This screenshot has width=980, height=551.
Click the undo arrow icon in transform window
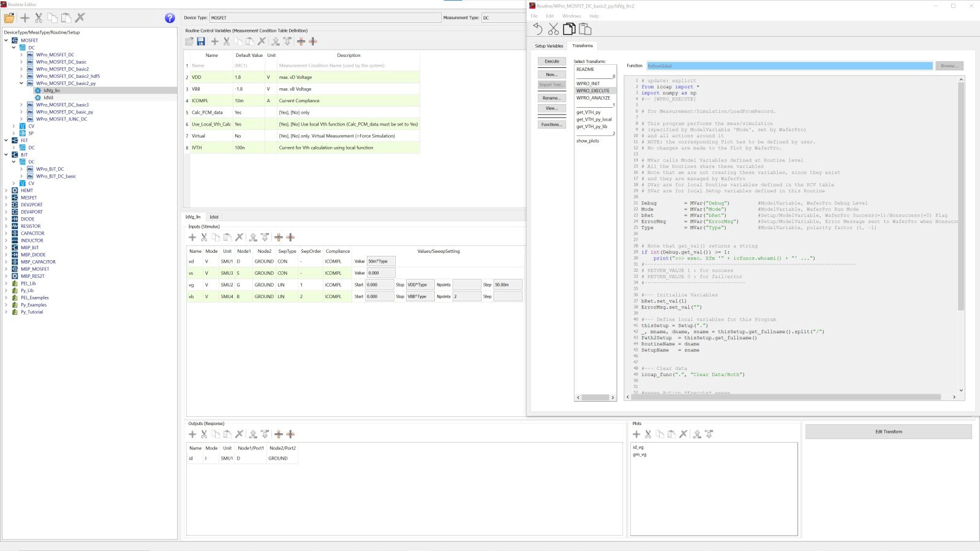click(537, 29)
